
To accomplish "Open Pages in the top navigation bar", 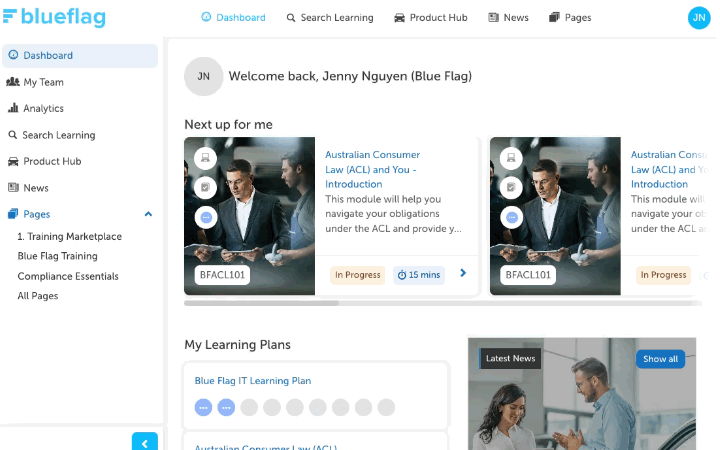I will 570,17.
